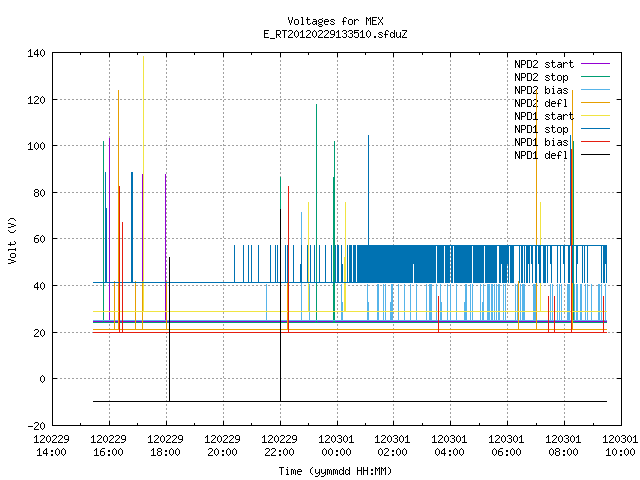Click the red NPD1 bias line sample
This screenshot has height=480, width=640.
pyautogui.click(x=595, y=142)
